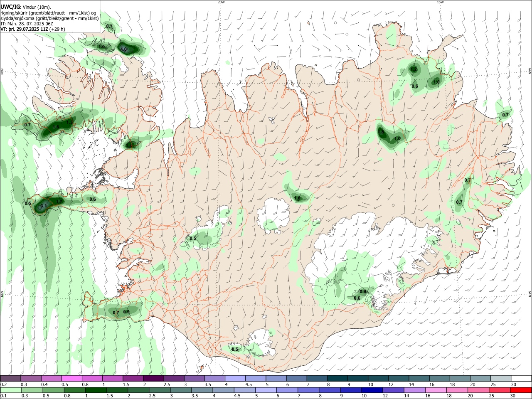Click the orchid 0.4–0.5 legend swatch

click(51, 379)
